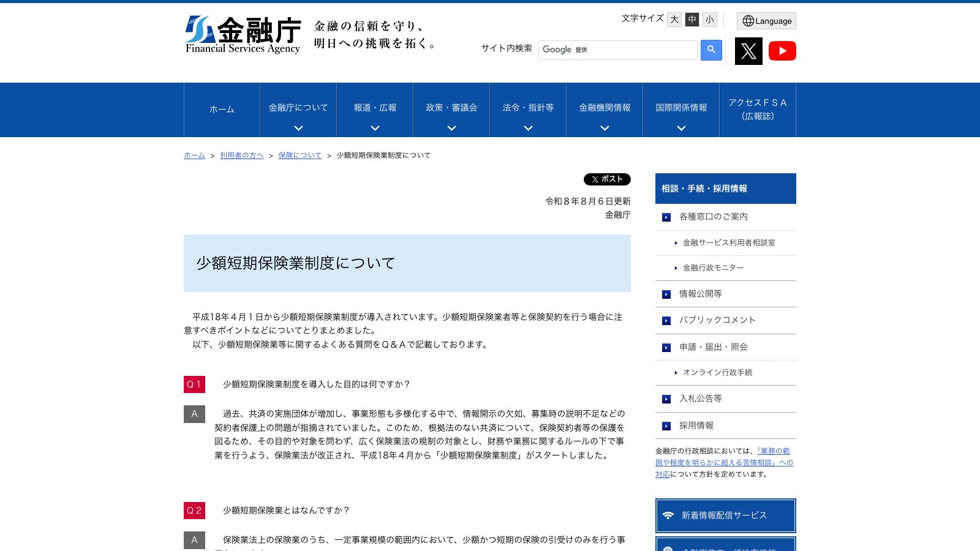Image resolution: width=980 pixels, height=551 pixels.
Task: Open the YouTube channel icon
Action: pyautogui.click(x=782, y=51)
